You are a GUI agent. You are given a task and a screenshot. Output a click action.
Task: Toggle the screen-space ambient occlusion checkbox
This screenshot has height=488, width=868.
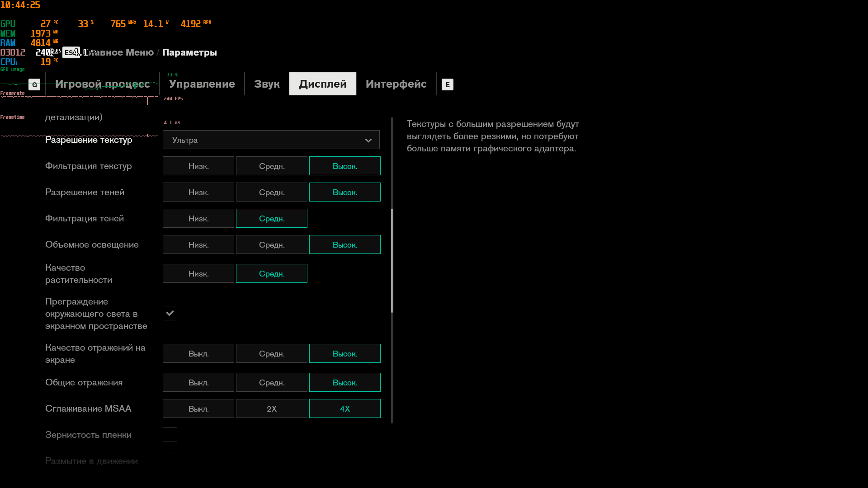(170, 313)
